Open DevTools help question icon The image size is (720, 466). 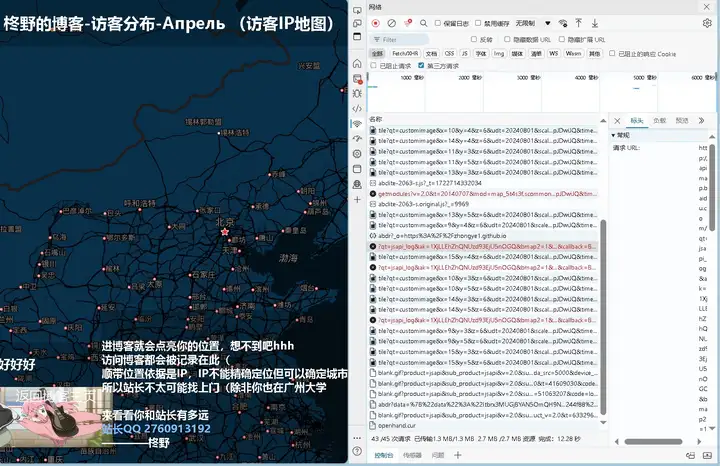357,451
